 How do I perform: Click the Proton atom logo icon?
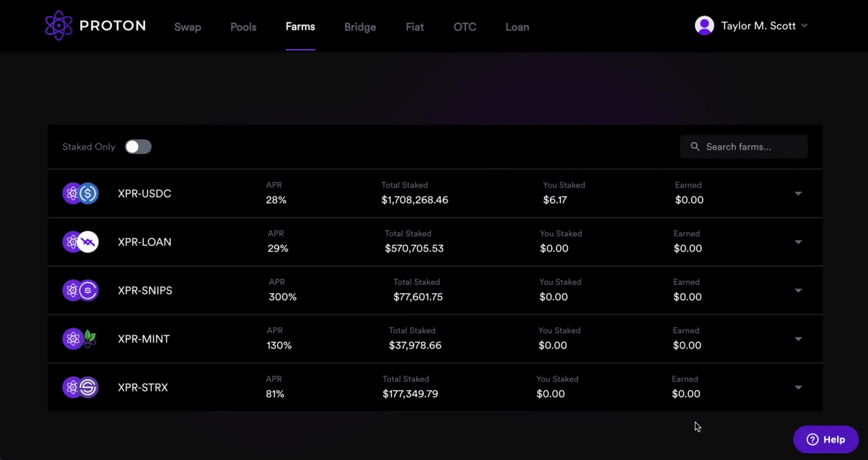58,26
